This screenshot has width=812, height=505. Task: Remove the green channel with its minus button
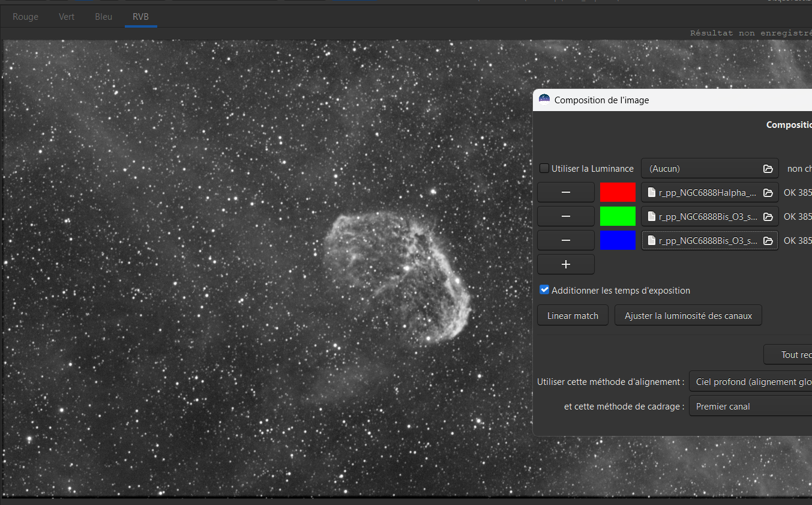tap(565, 216)
